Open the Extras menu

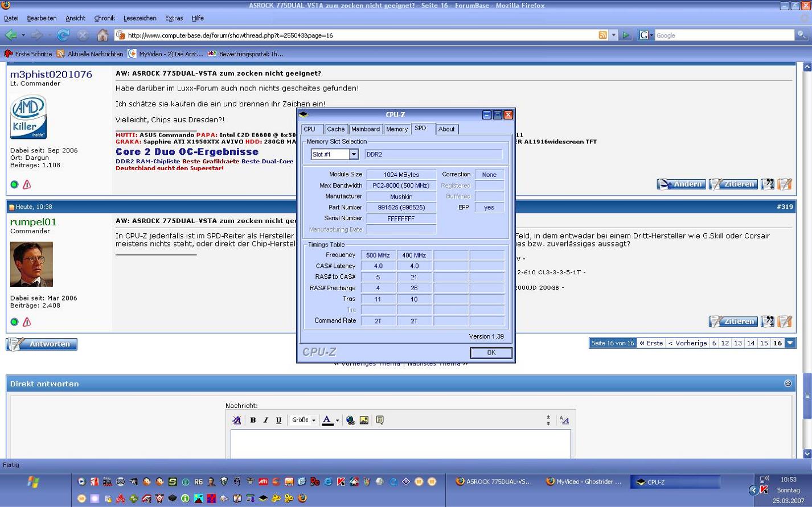coord(174,18)
